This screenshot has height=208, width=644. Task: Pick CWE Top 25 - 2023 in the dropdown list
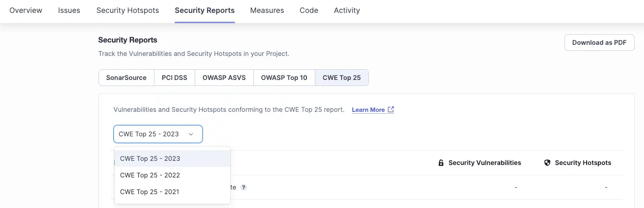(x=172, y=159)
